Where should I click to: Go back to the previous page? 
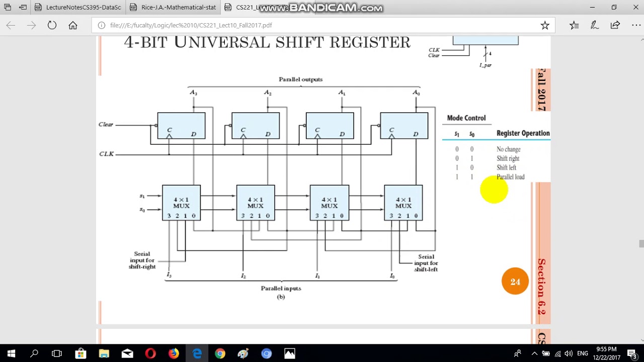coord(11,25)
